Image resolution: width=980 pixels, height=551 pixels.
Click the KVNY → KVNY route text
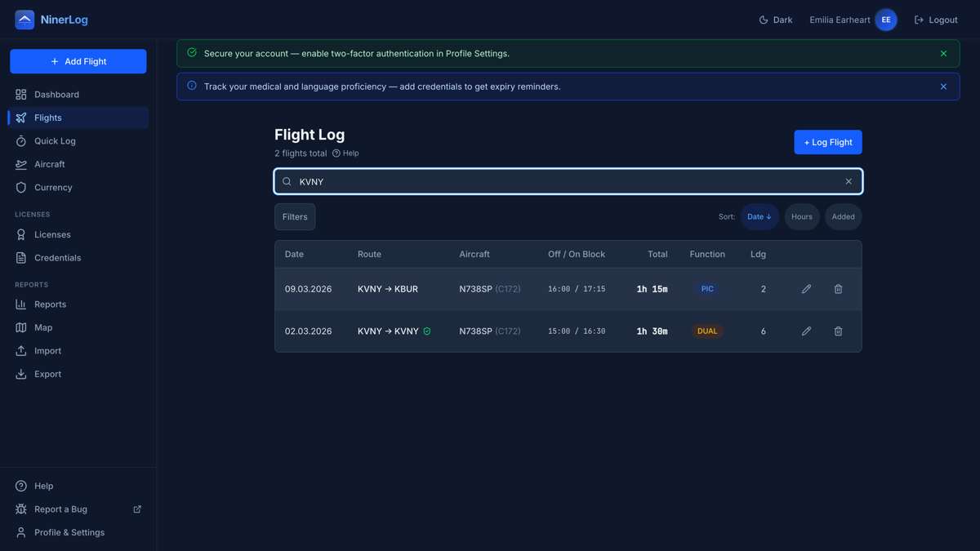coord(388,331)
